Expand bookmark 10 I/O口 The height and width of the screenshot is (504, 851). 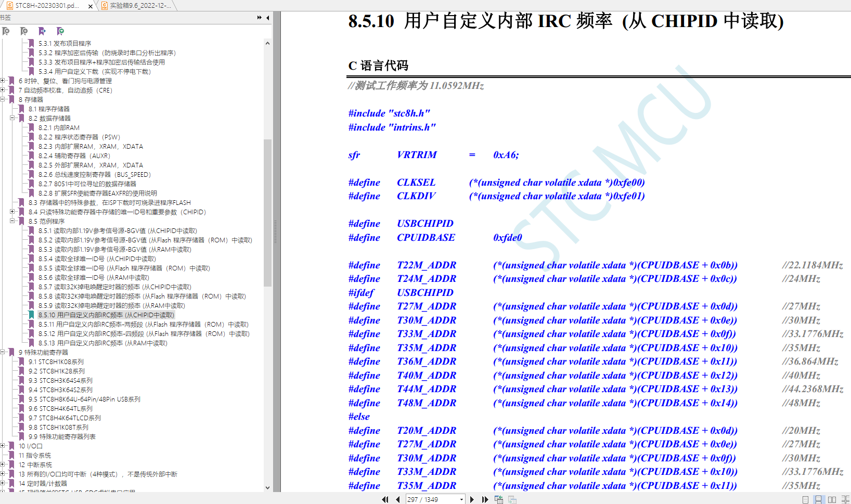coord(3,446)
